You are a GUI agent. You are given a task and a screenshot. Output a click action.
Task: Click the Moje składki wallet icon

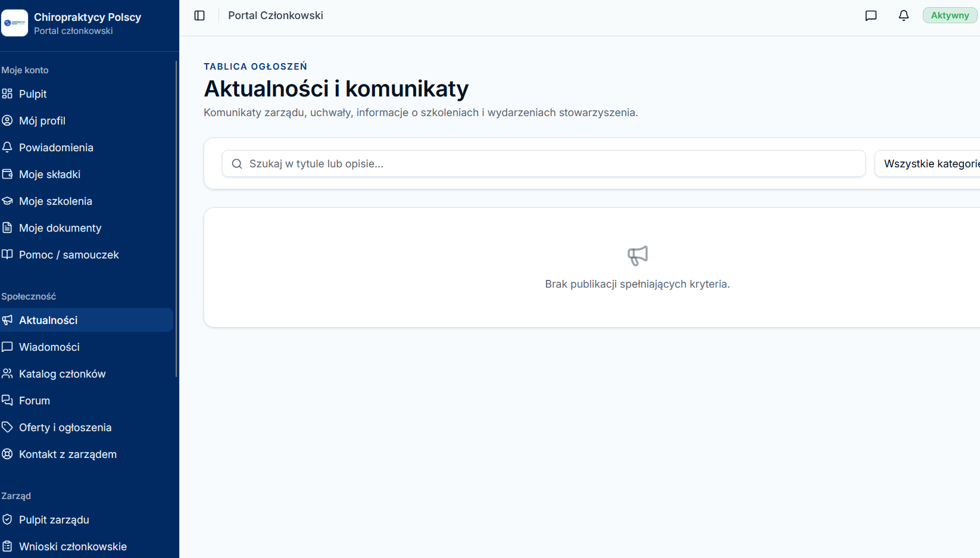tap(7, 174)
